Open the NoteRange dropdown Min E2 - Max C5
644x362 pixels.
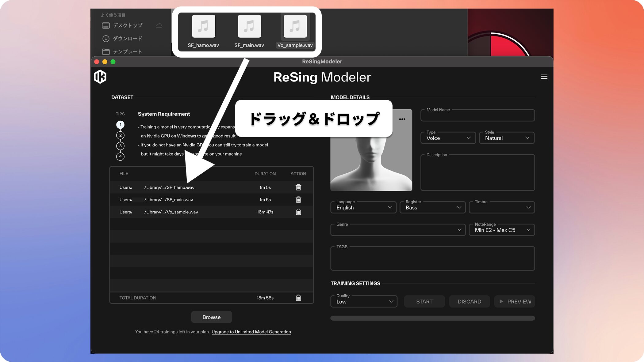502,230
